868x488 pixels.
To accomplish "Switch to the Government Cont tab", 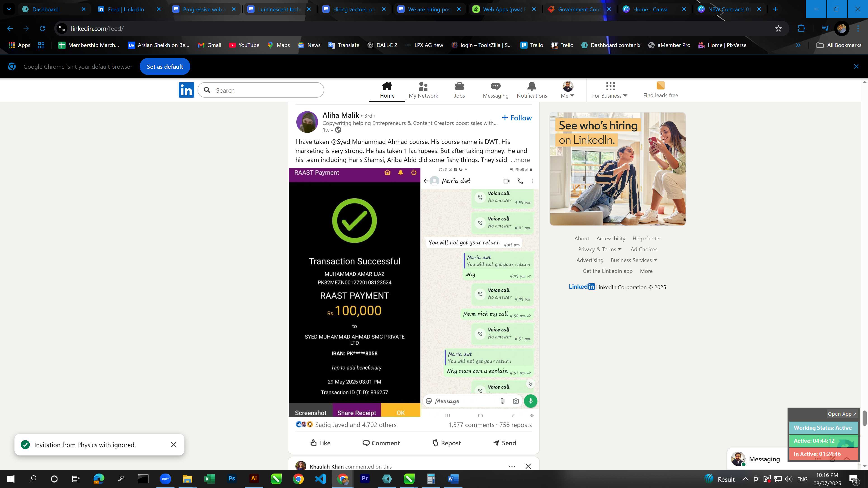I will click(x=579, y=9).
